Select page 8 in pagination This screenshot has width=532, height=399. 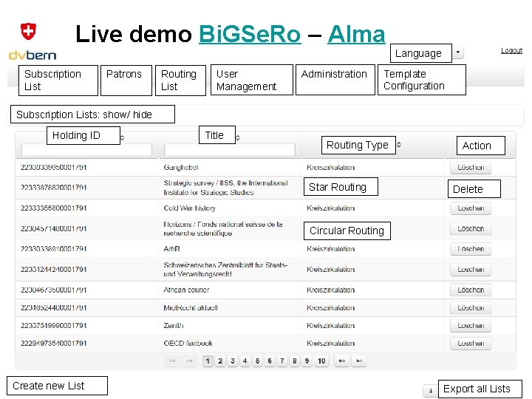[x=295, y=361]
